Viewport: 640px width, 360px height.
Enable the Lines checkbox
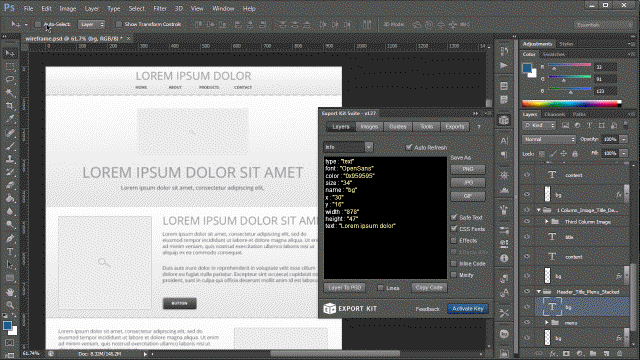(x=380, y=288)
